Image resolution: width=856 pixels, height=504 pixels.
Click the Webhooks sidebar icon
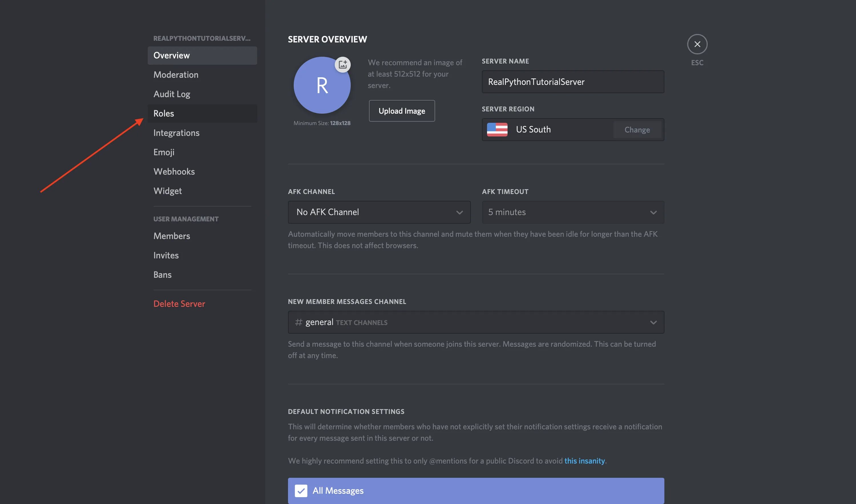coord(174,171)
